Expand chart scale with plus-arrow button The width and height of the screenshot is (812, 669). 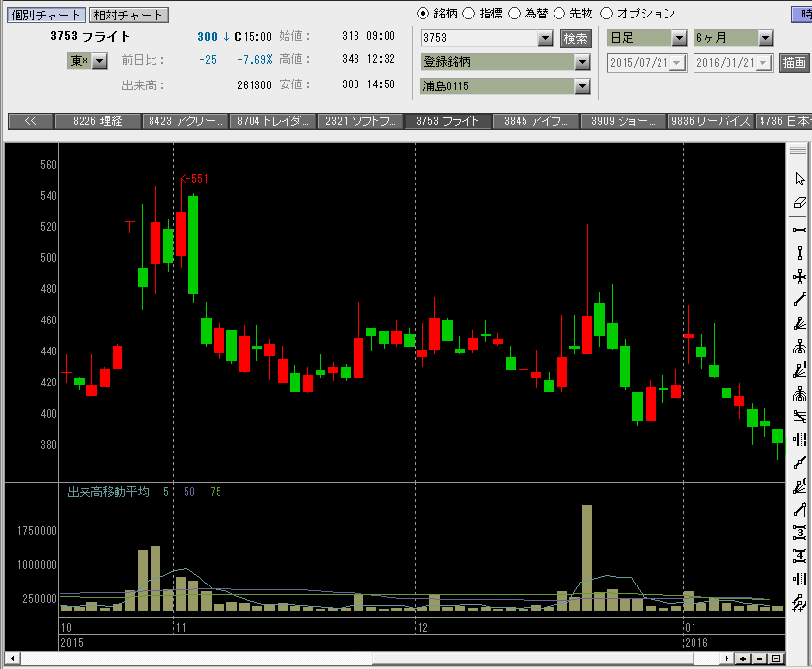(x=744, y=658)
